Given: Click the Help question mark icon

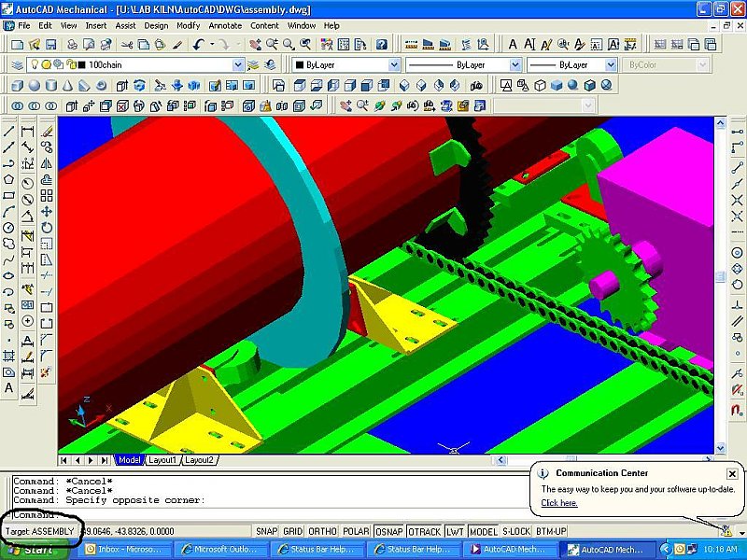Looking at the screenshot, I should coord(381,44).
